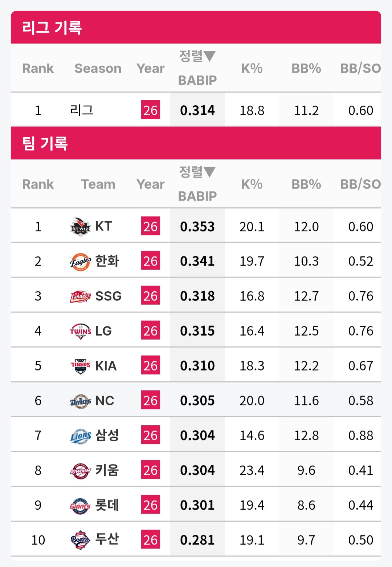This screenshot has width=392, height=567.
Task: Sort the team table by BB% header
Action: coord(306,184)
